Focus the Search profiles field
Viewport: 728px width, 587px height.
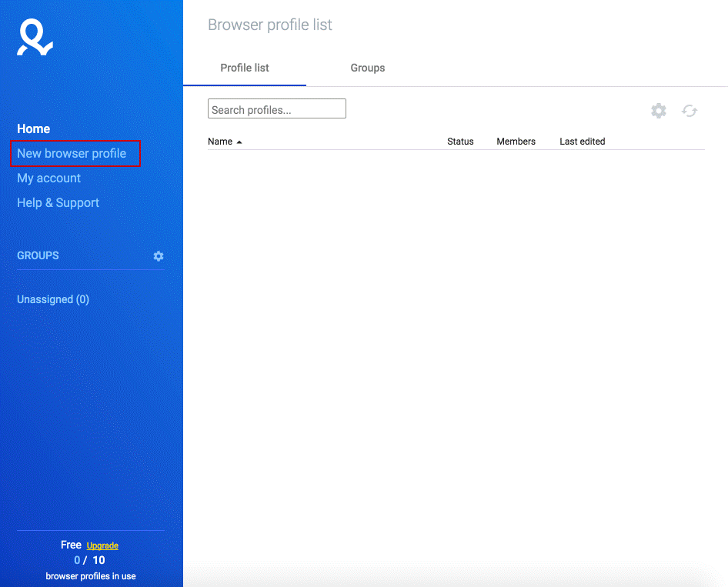pyautogui.click(x=277, y=108)
